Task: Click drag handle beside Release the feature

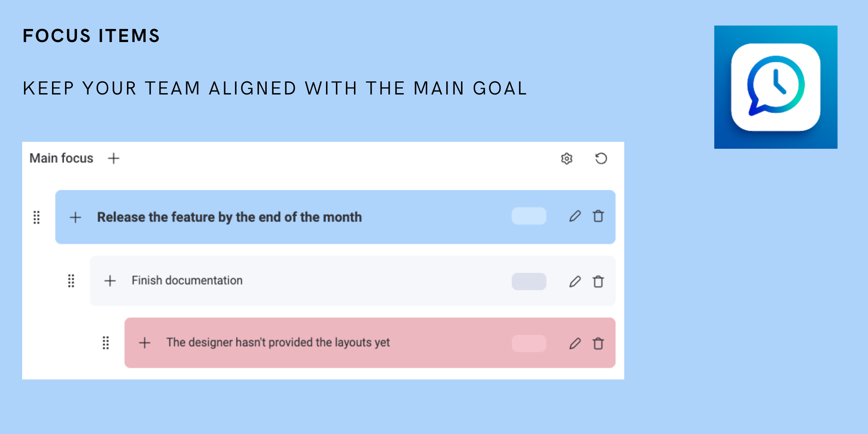Action: pos(37,217)
